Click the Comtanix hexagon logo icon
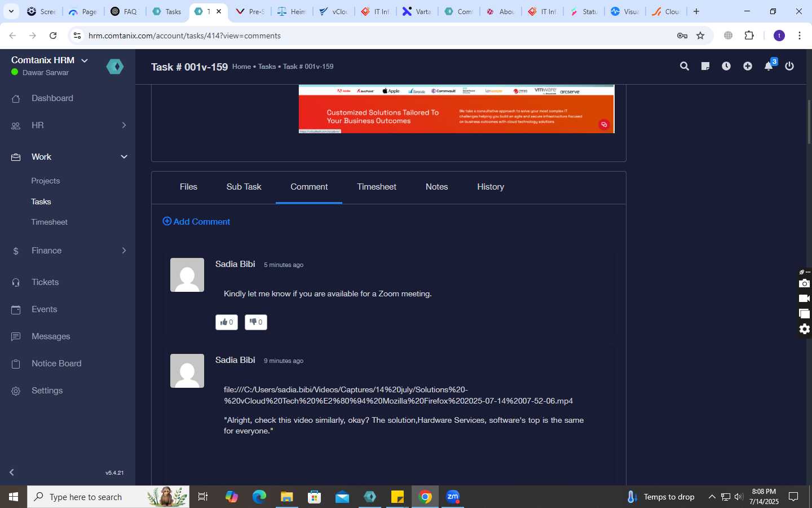812x508 pixels. click(x=115, y=67)
